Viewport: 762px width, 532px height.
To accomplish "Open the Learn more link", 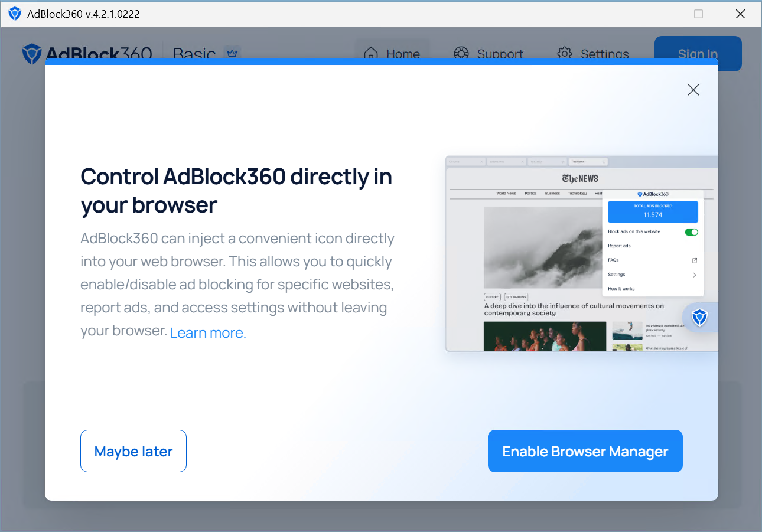I will [208, 333].
